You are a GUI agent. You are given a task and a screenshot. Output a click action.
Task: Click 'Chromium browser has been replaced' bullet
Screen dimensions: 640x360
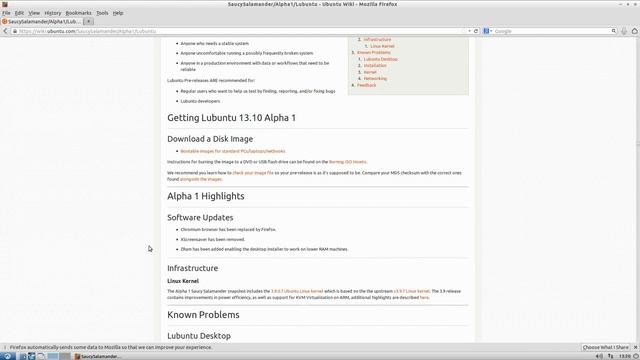pyautogui.click(x=228, y=230)
